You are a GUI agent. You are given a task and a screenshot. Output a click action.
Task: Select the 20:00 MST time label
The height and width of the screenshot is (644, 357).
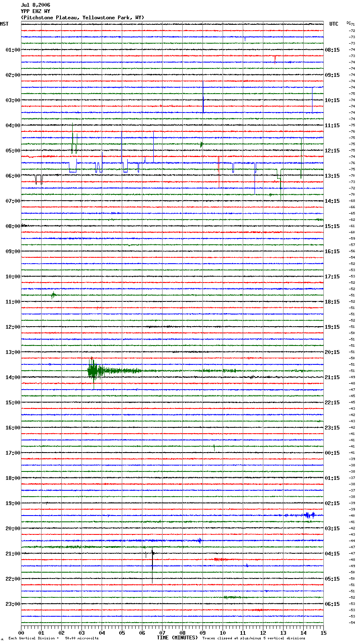click(13, 529)
